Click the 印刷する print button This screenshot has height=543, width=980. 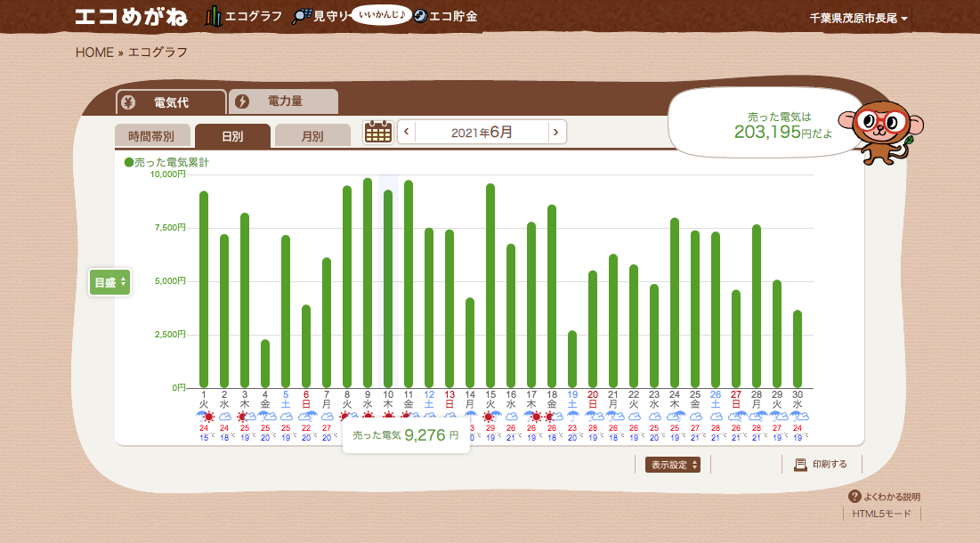coord(821,465)
